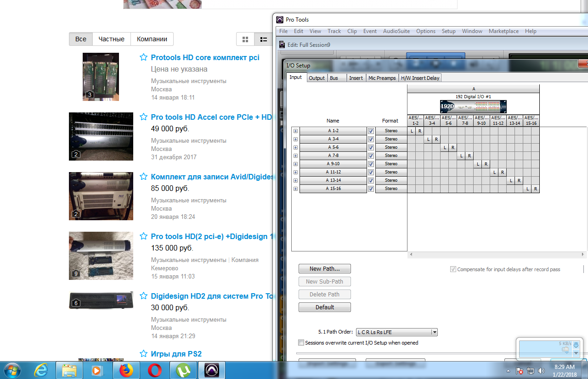
Task: Click the Pro Tools title bar icon
Action: 280,20
